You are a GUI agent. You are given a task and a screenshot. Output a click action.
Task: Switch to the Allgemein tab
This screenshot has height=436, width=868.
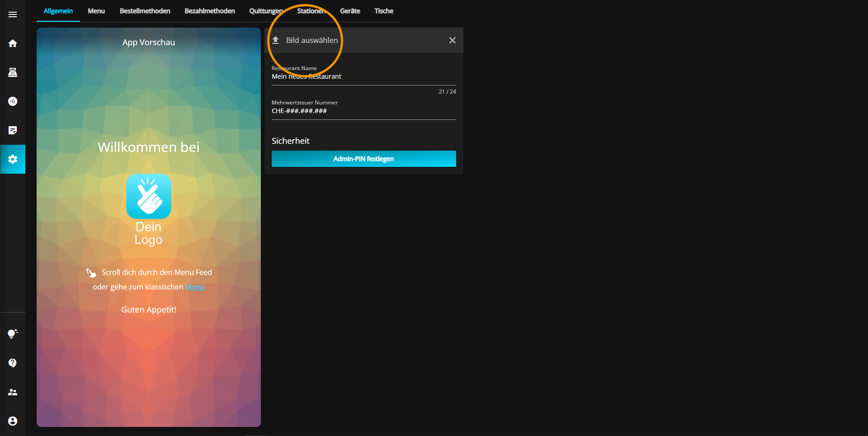(x=58, y=11)
